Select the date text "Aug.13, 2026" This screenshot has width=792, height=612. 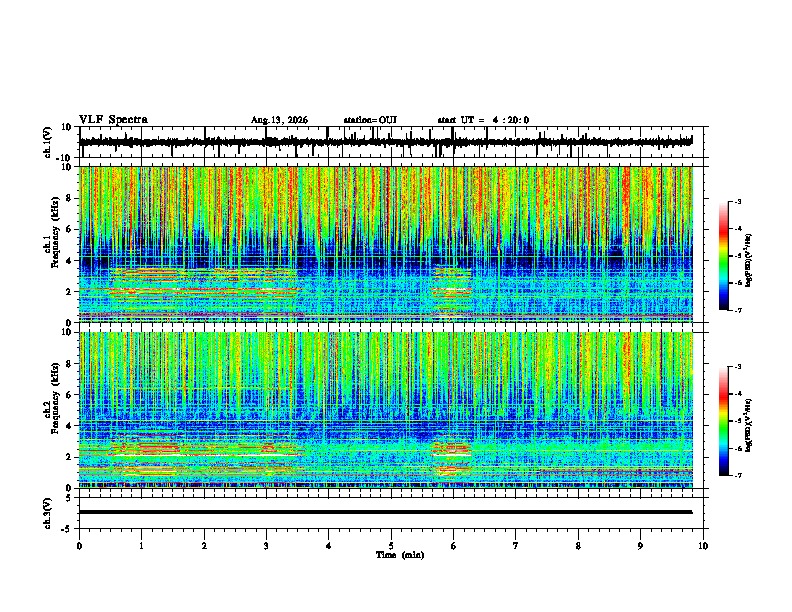pyautogui.click(x=279, y=120)
